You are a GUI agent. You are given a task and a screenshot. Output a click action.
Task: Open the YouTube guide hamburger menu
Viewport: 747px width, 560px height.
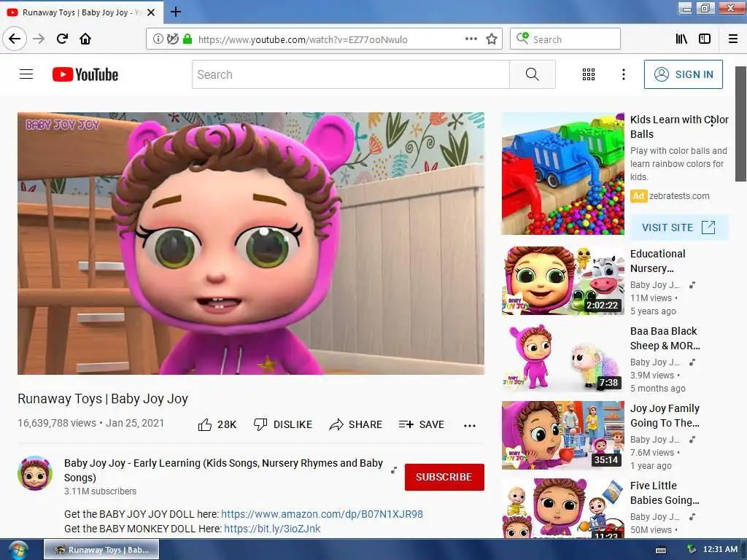coord(26,74)
